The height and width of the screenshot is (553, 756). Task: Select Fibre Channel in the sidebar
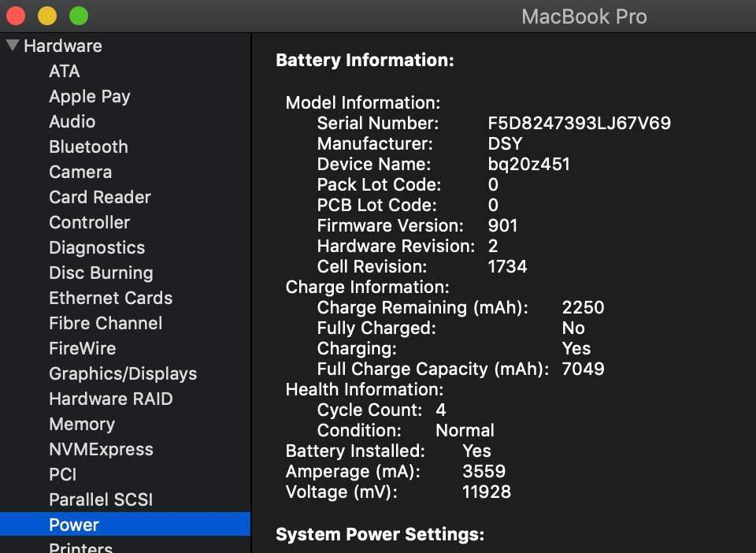click(106, 323)
